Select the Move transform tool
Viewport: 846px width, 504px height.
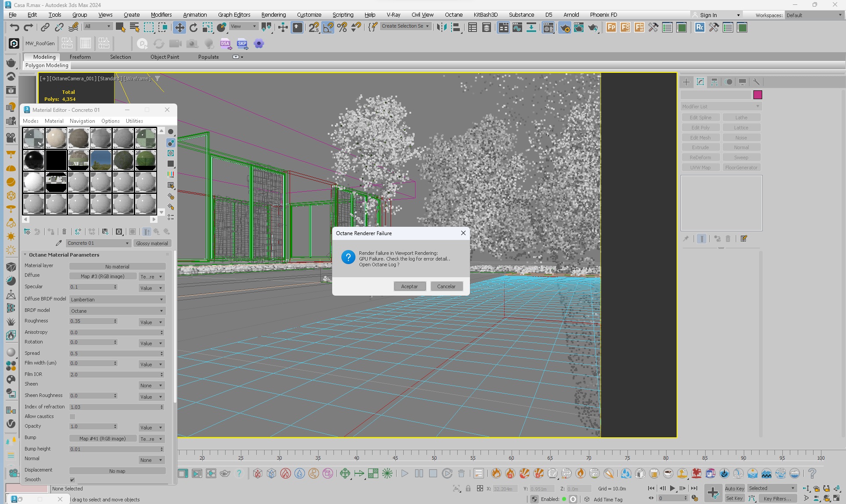179,28
